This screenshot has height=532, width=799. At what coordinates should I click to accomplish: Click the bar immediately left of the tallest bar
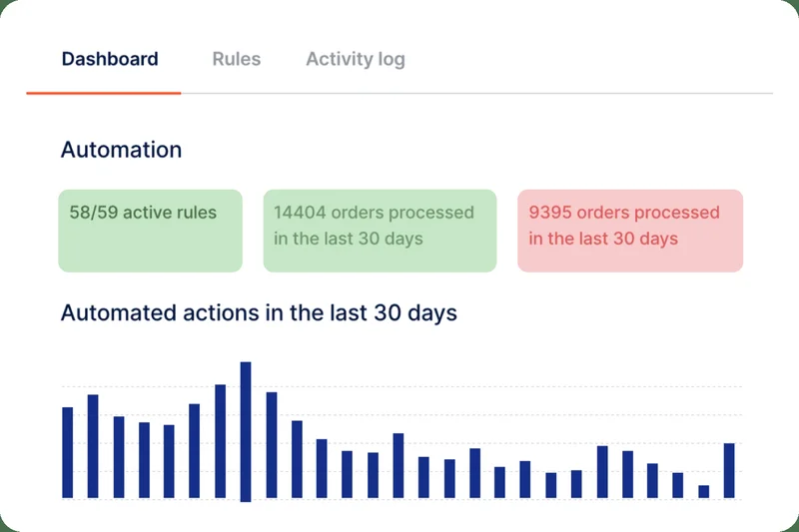tap(220, 441)
